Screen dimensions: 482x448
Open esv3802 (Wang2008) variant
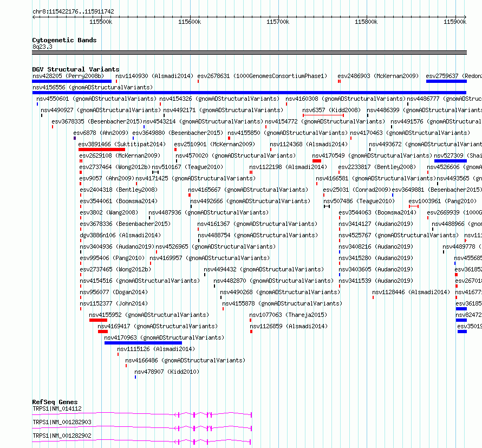[x=109, y=212]
